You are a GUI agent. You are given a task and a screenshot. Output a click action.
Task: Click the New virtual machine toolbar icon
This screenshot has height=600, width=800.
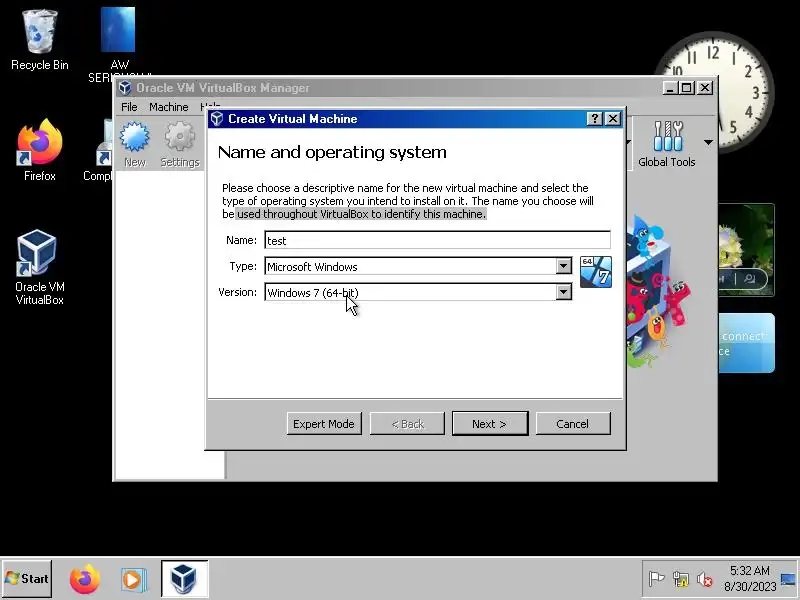click(x=135, y=144)
